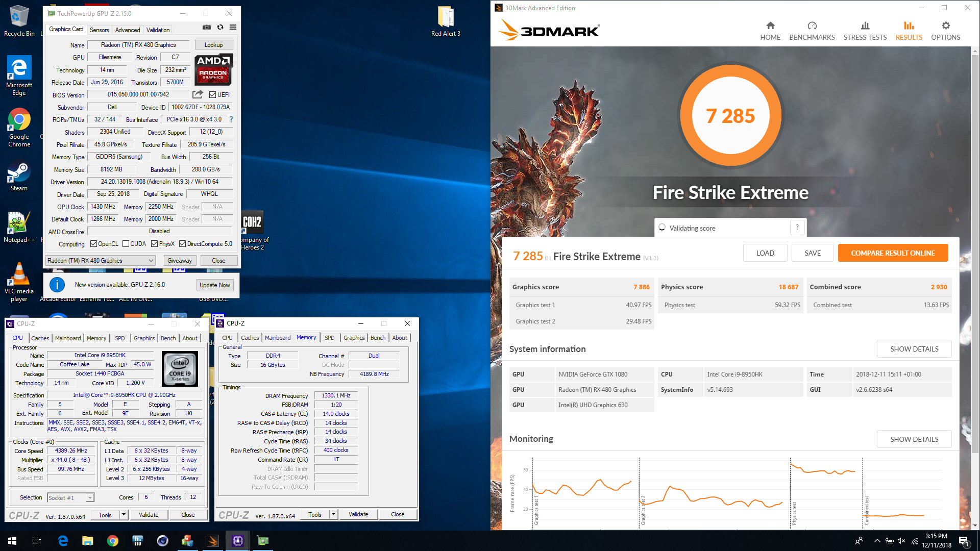Image resolution: width=980 pixels, height=551 pixels.
Task: Open 3DMark Benchmarks section
Action: 812,31
